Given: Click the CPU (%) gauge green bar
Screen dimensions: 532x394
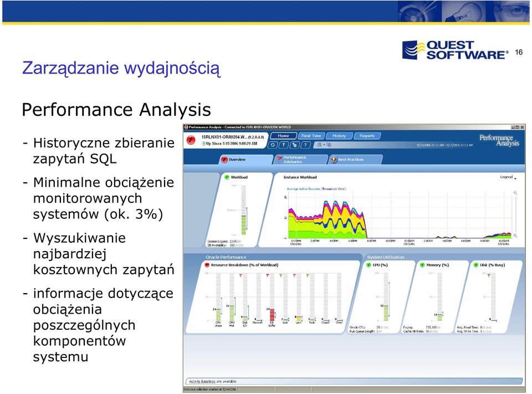Looking at the screenshot, I should point(386,313).
